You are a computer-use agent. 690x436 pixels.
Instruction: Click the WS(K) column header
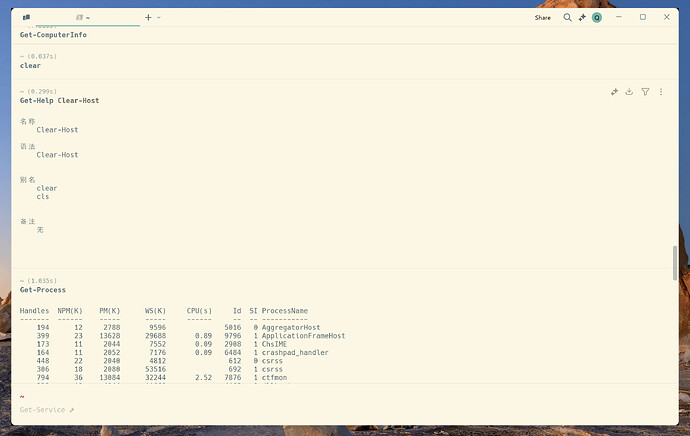pos(155,311)
